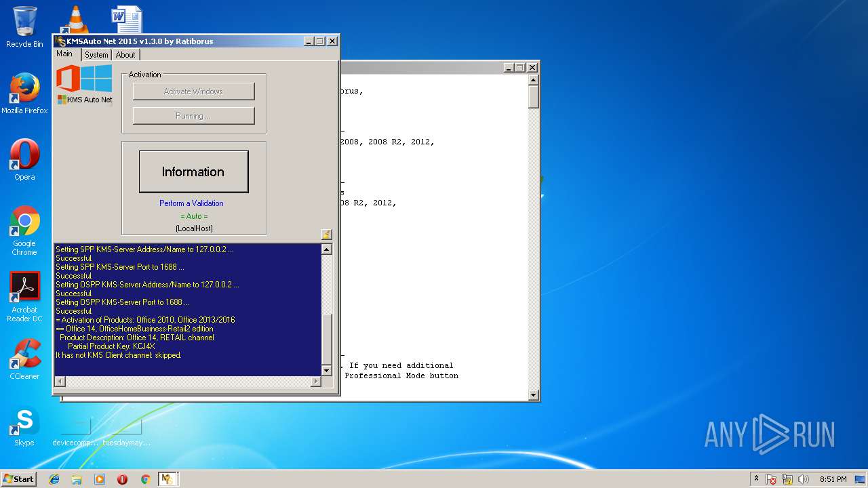Open Internet Explorer from taskbar

point(54,479)
